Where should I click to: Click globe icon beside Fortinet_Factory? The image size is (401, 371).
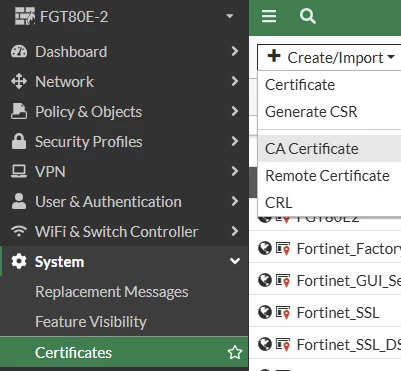[x=265, y=248]
